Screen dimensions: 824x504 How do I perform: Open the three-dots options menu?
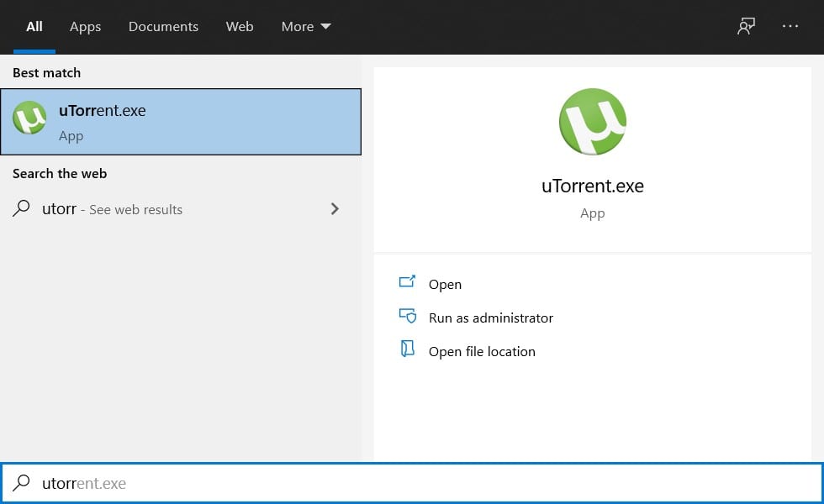pyautogui.click(x=790, y=26)
